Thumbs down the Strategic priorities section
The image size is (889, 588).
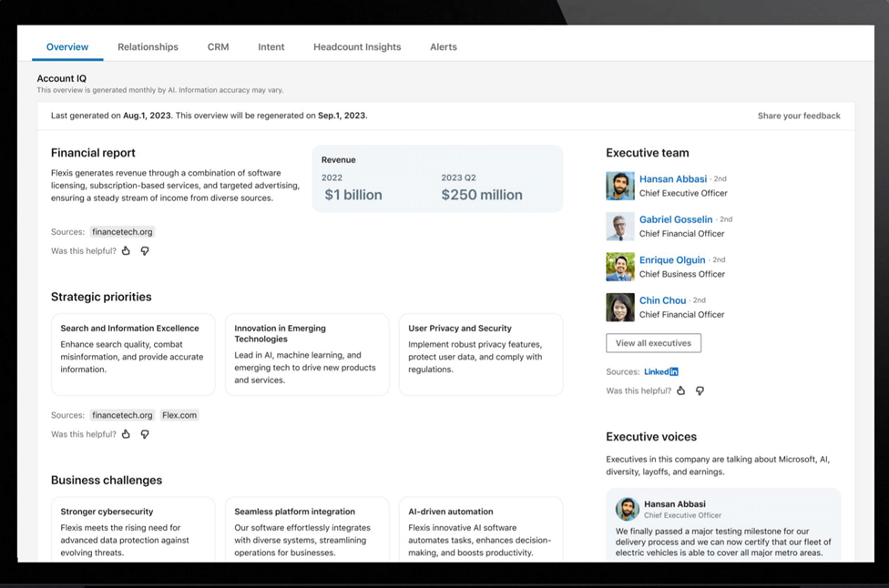point(145,435)
